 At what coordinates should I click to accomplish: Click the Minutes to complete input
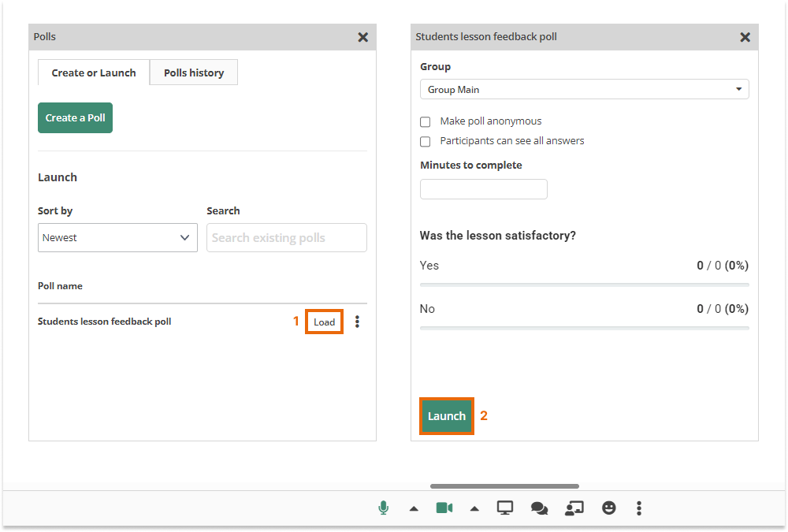[484, 189]
